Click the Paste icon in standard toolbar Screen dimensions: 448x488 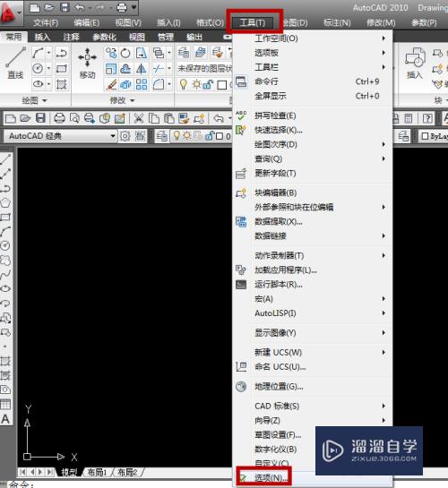(x=168, y=118)
